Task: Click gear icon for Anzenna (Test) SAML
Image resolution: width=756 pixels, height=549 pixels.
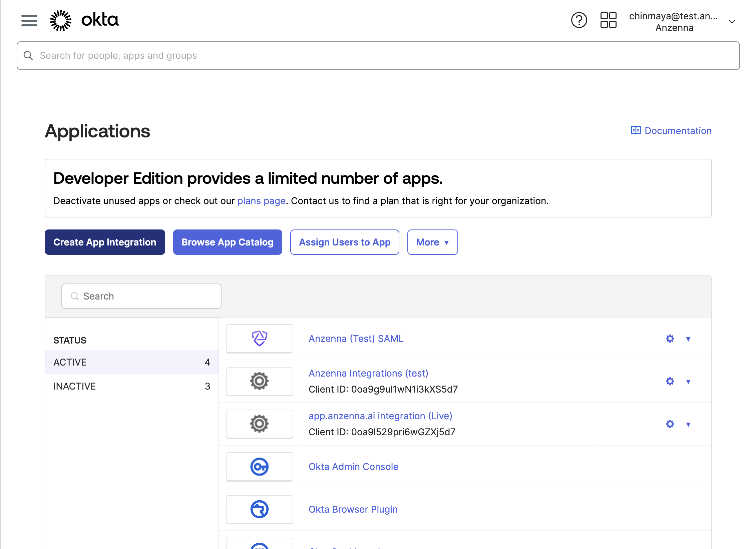Action: tap(670, 339)
